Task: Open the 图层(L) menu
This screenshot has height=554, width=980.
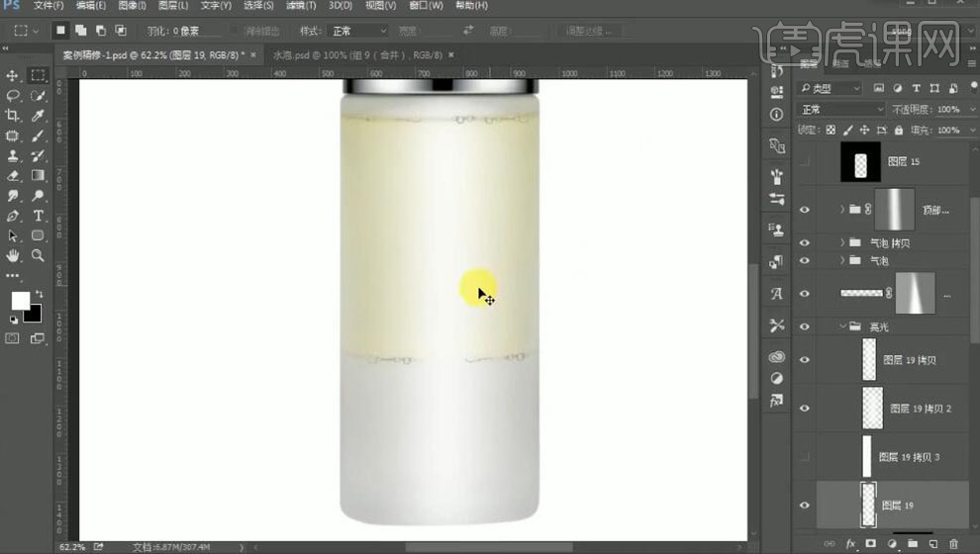Action: click(173, 6)
